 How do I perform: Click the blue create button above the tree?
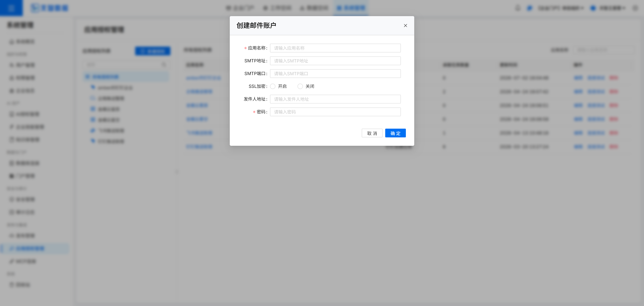point(152,51)
